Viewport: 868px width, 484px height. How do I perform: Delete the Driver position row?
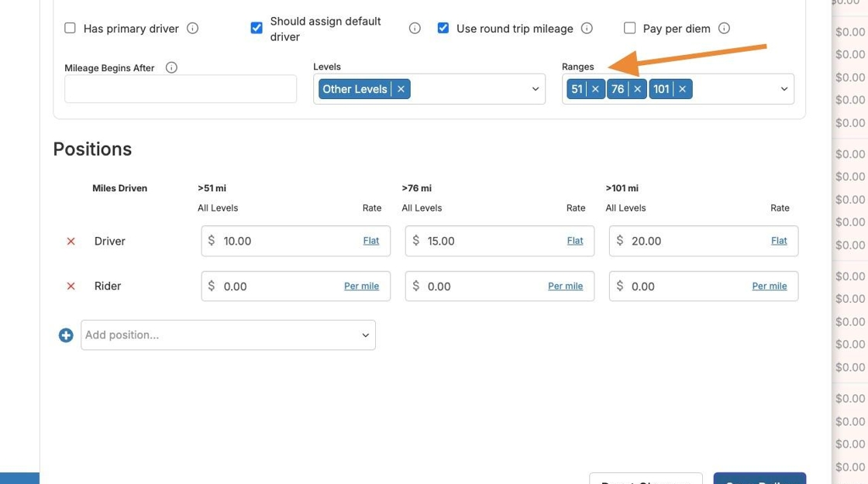pos(71,242)
